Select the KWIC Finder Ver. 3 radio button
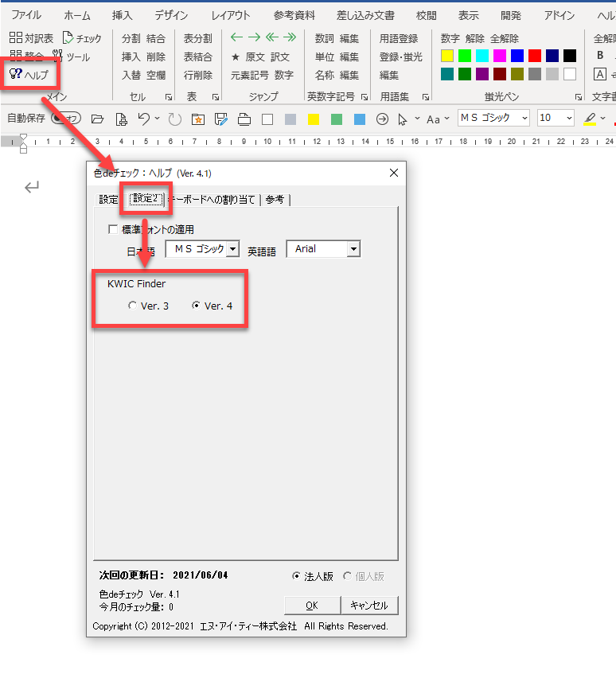616x678 pixels. pos(132,306)
